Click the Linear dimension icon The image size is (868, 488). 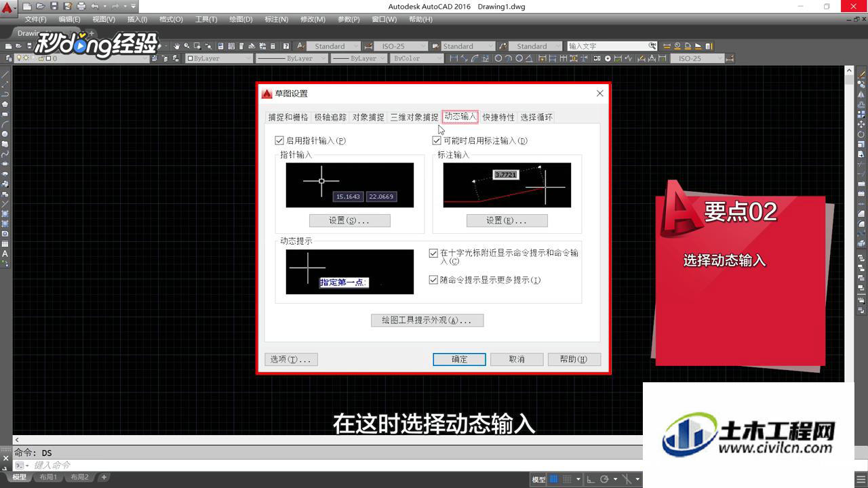pyautogui.click(x=454, y=58)
